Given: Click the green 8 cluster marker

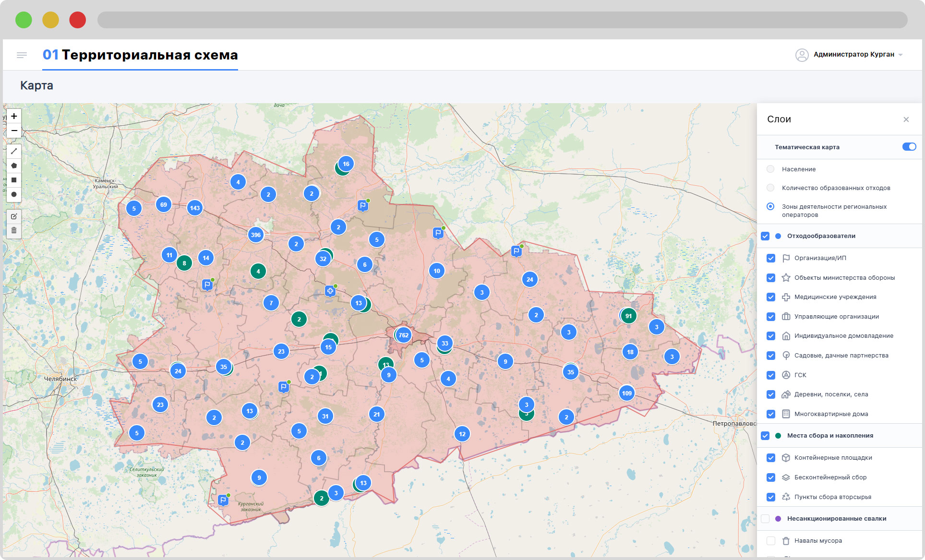Looking at the screenshot, I should click(x=184, y=263).
